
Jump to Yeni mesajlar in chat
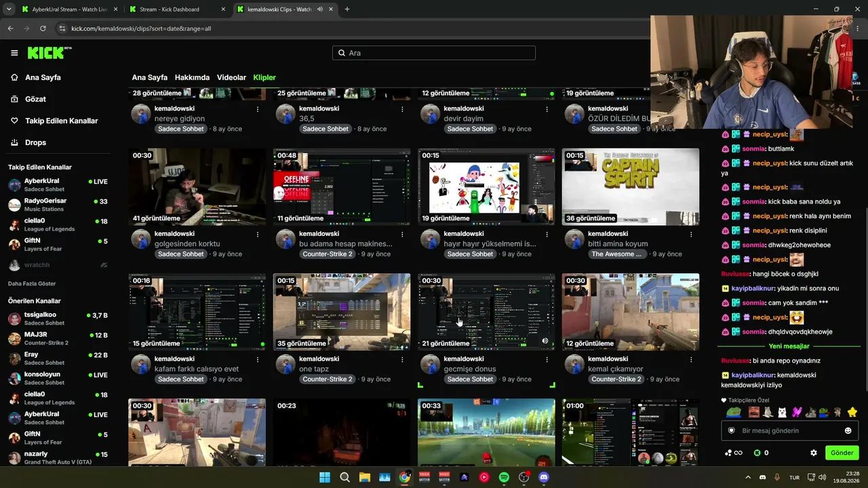pos(789,346)
